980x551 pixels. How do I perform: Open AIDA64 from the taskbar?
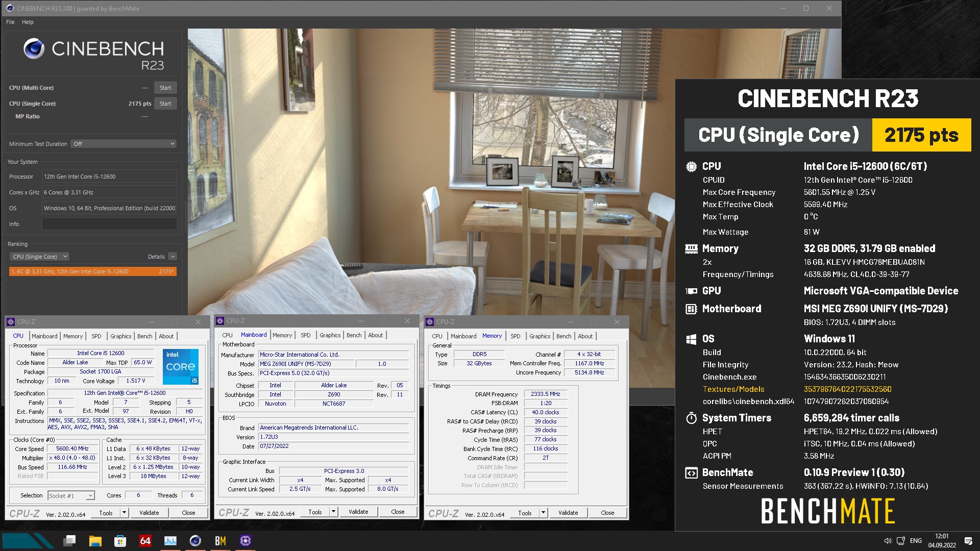tap(145, 541)
